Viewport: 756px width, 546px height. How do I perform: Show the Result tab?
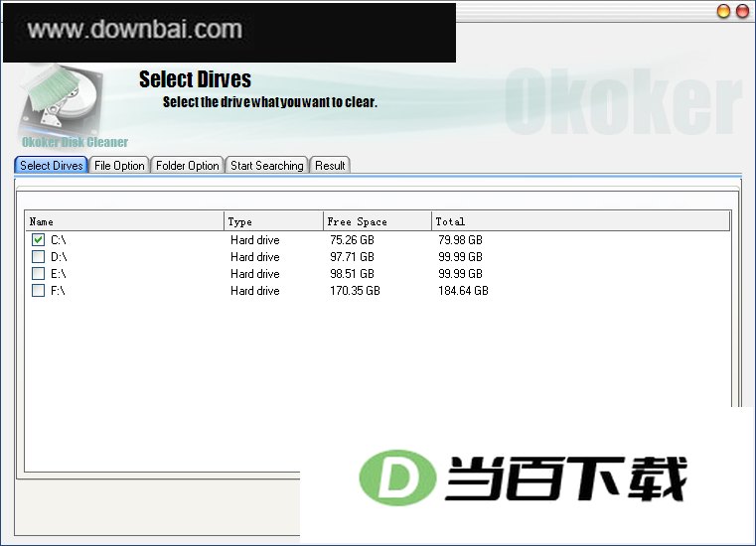click(330, 166)
